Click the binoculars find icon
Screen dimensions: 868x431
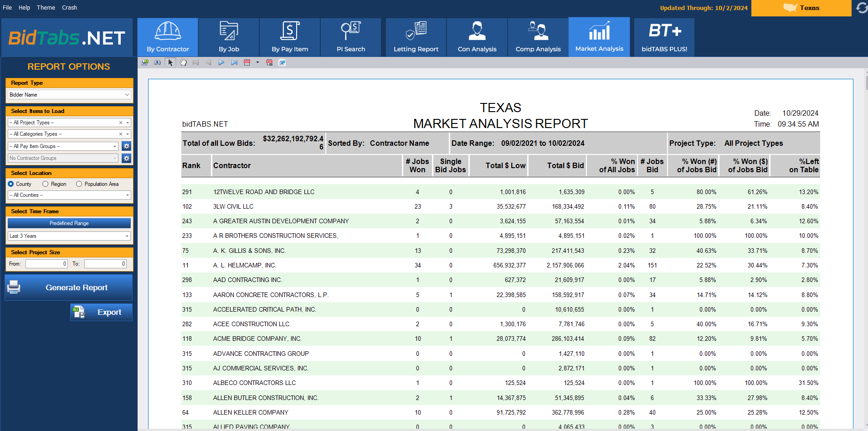tap(157, 62)
